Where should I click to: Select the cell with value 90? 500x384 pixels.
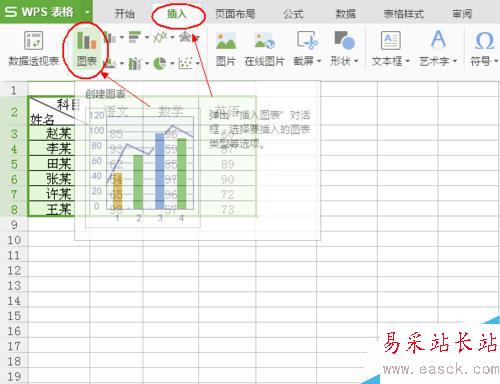227,179
